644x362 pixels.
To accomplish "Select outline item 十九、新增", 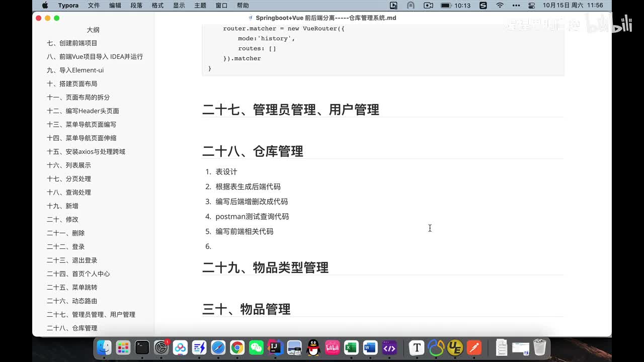I will click(62, 206).
